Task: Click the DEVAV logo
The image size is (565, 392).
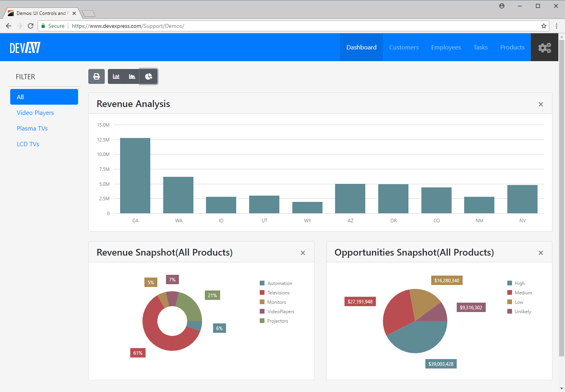Action: coord(25,47)
